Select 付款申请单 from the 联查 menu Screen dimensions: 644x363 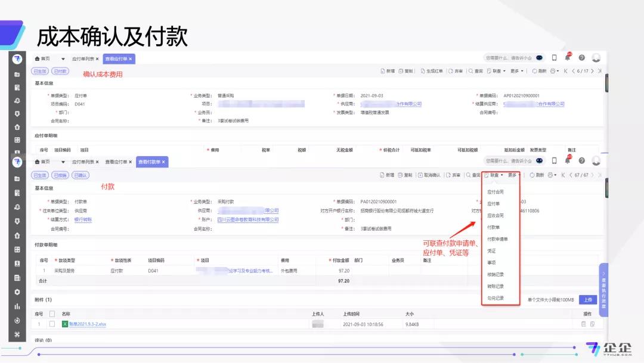[x=497, y=239]
